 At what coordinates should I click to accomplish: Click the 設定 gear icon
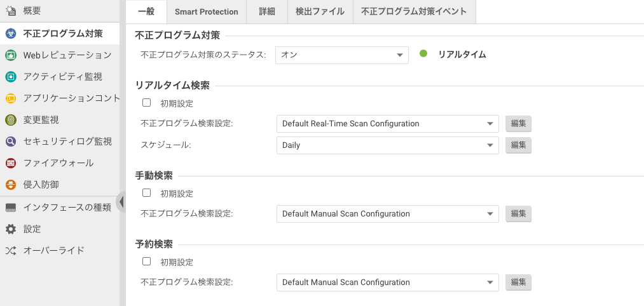(10, 229)
